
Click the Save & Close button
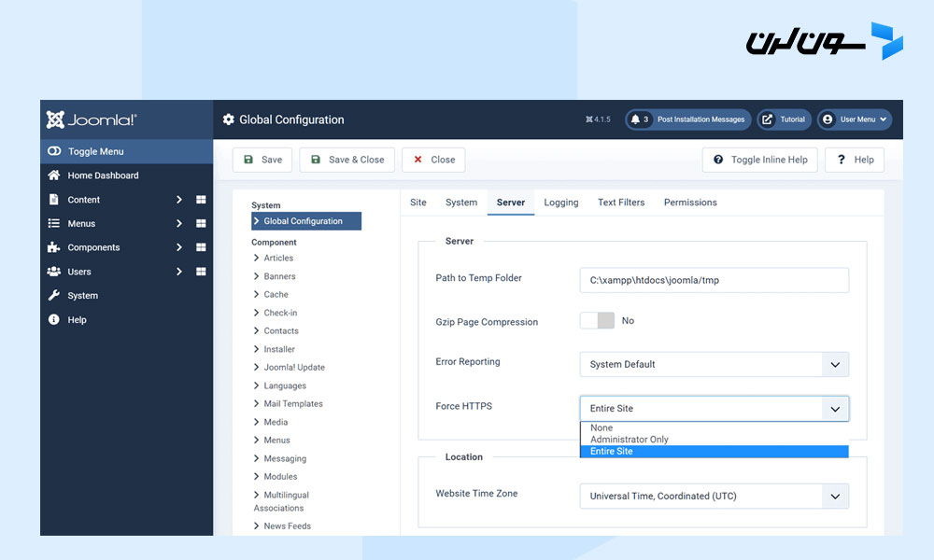click(347, 160)
